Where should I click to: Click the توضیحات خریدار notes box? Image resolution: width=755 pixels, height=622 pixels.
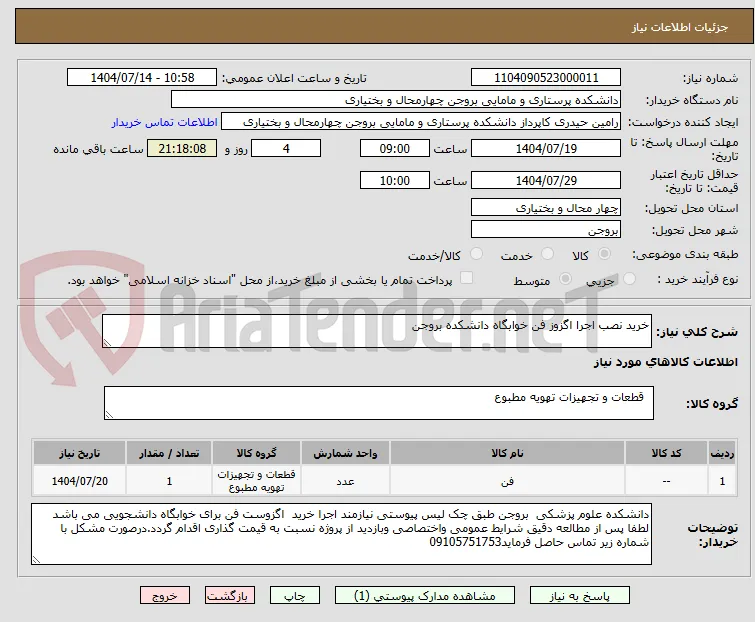coord(341,534)
